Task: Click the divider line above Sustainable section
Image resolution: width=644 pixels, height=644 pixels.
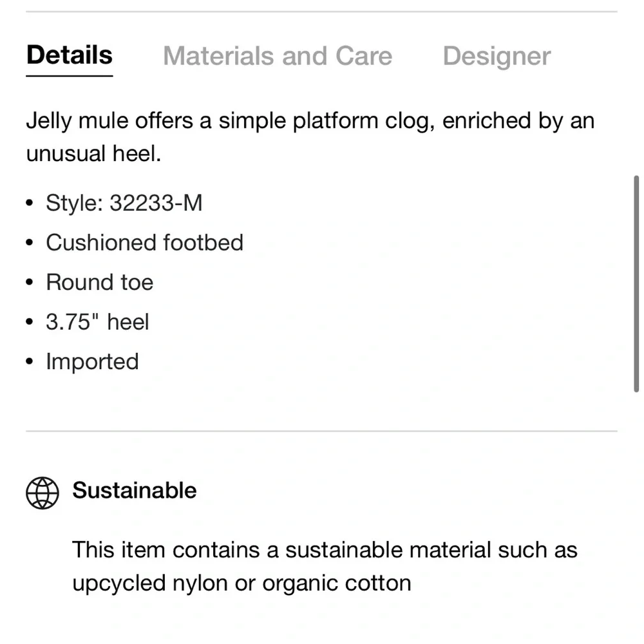Action: click(x=321, y=431)
